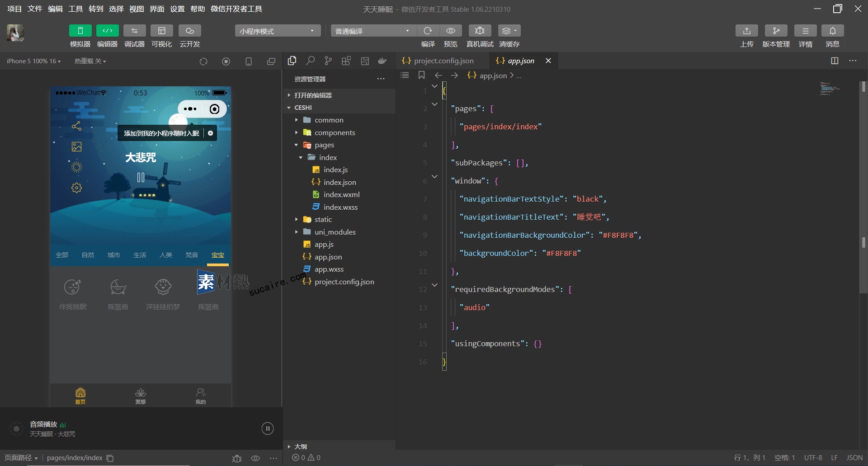This screenshot has height=466, width=868.
Task: Open the 我的 bottom tab
Action: (x=201, y=395)
